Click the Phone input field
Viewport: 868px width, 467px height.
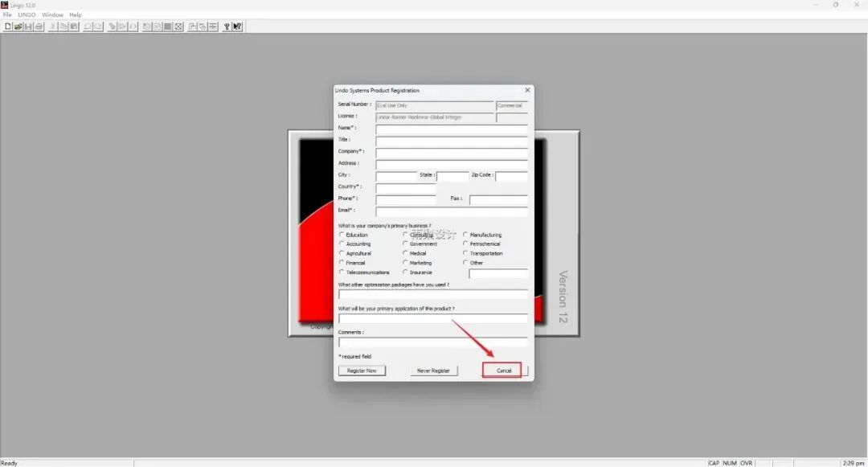click(406, 200)
